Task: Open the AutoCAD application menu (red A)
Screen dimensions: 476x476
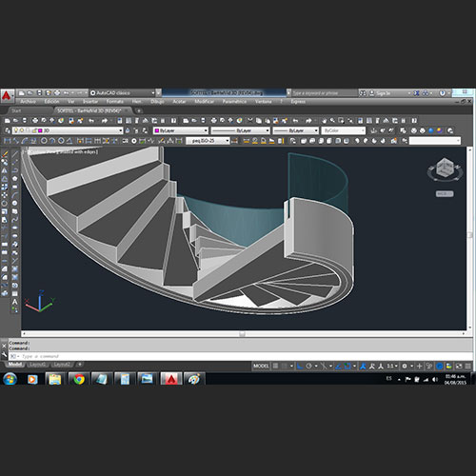Action: (7, 96)
